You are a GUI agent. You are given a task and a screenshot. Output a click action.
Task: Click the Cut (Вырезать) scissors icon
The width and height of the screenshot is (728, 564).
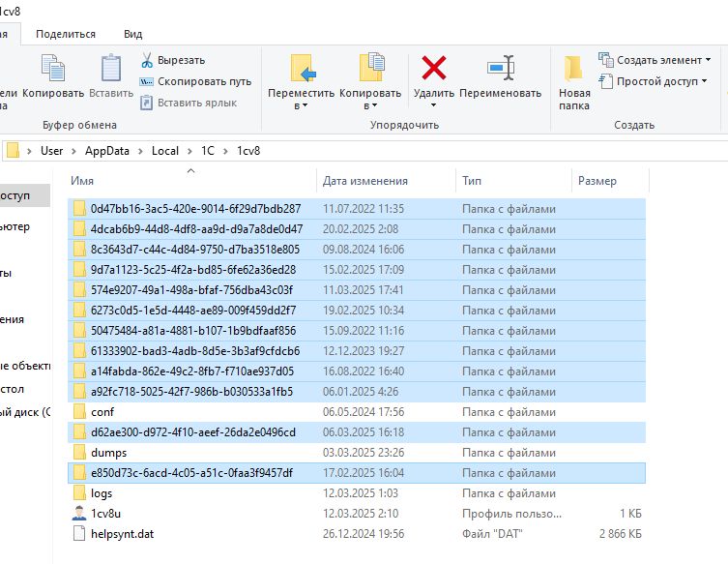click(x=148, y=60)
